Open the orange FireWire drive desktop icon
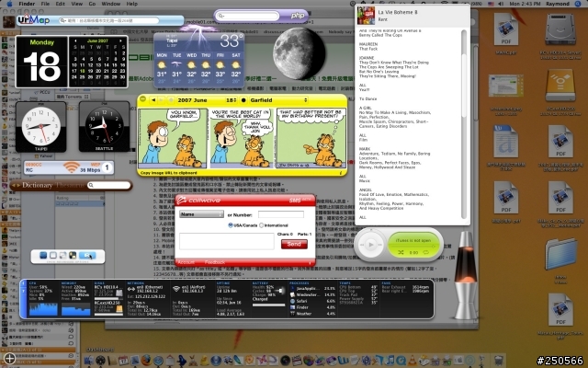This screenshot has width=588, height=368. click(x=560, y=86)
